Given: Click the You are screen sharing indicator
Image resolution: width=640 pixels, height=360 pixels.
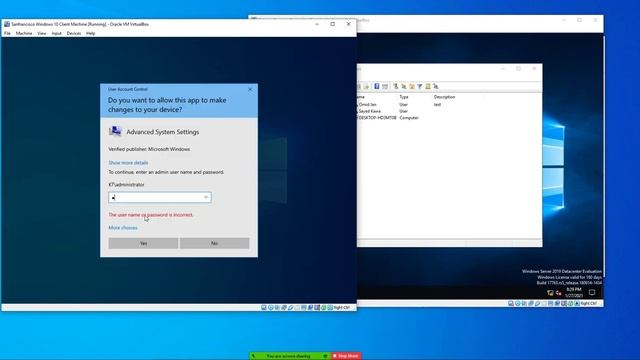Looking at the screenshot, I should 288,356.
